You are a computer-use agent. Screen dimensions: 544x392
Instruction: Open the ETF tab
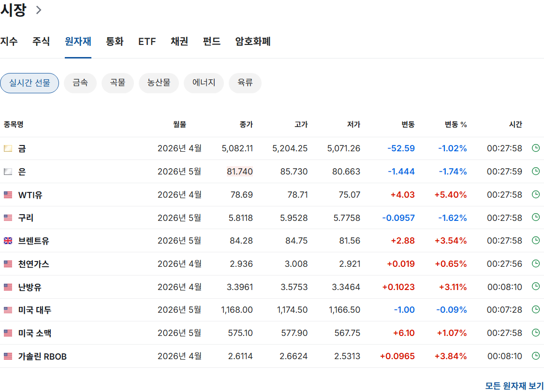147,42
